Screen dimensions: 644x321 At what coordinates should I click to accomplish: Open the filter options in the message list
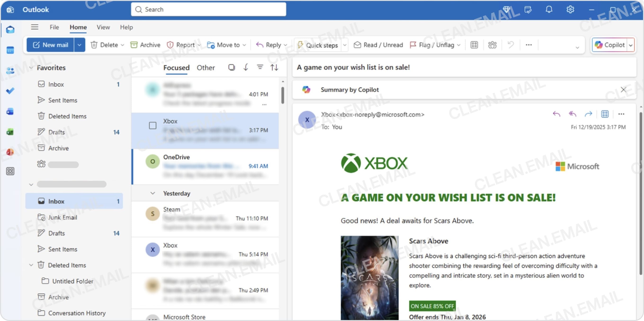pos(260,67)
